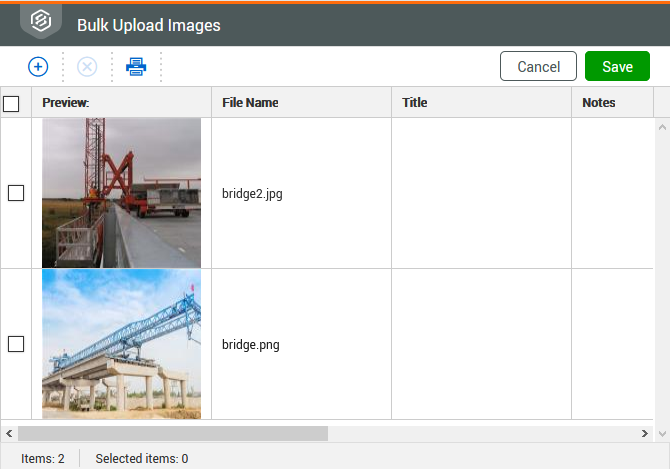Image resolution: width=670 pixels, height=469 pixels.
Task: Click the print icon in toolbar
Action: click(136, 67)
